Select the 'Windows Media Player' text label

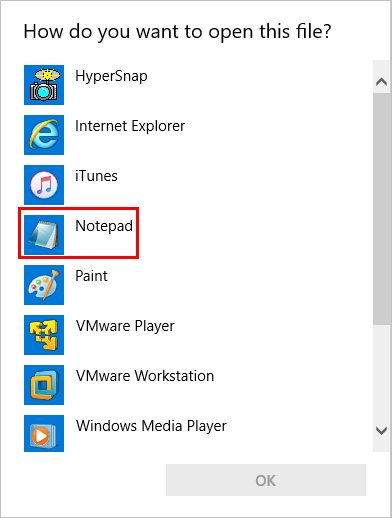[151, 426]
